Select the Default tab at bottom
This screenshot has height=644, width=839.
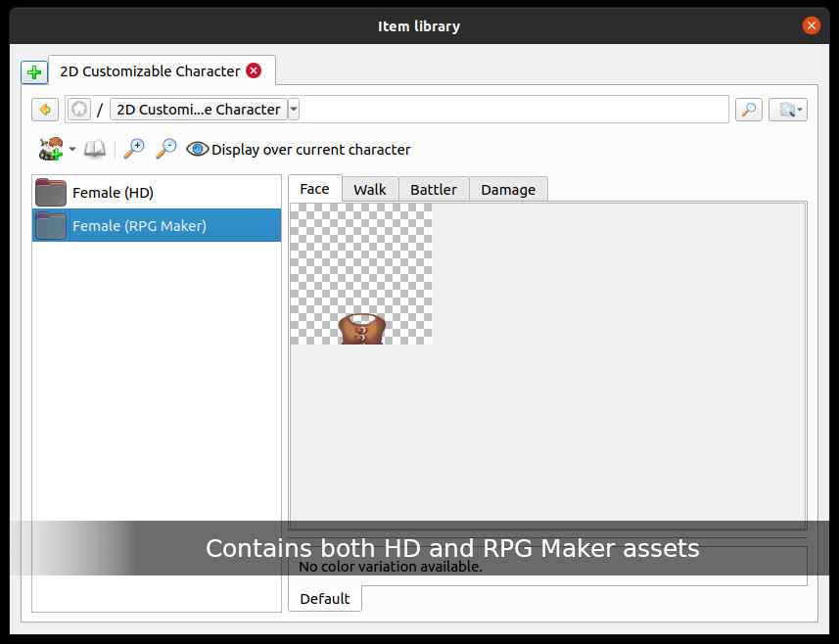(x=325, y=599)
